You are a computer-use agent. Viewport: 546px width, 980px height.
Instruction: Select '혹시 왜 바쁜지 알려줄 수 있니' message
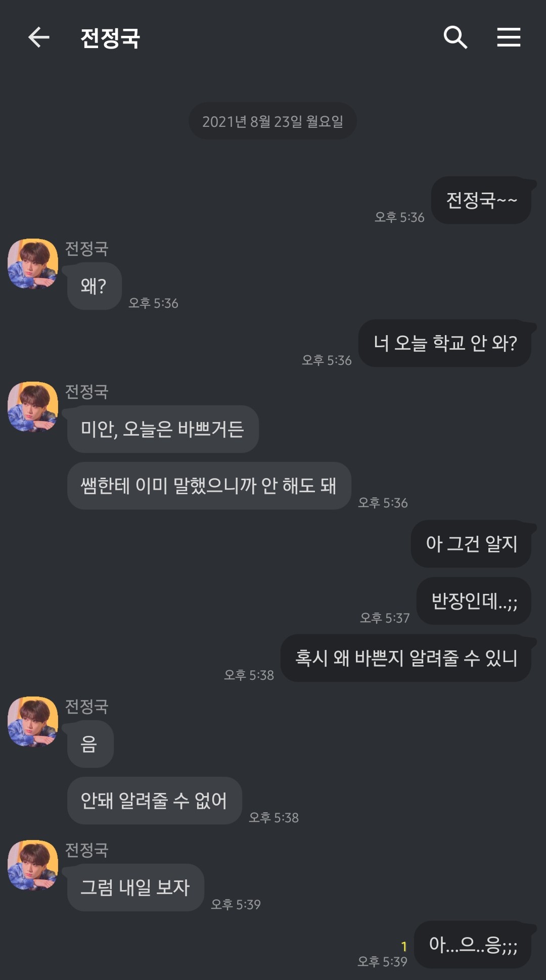(x=406, y=658)
